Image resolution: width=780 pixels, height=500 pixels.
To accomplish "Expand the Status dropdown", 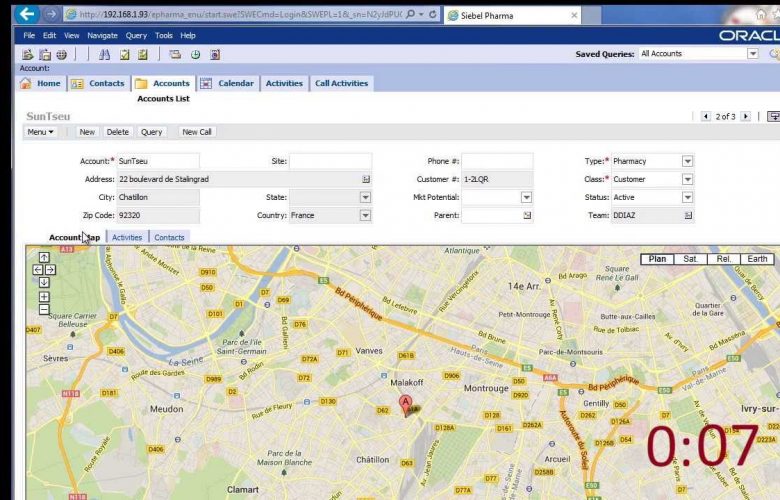I will 687,198.
